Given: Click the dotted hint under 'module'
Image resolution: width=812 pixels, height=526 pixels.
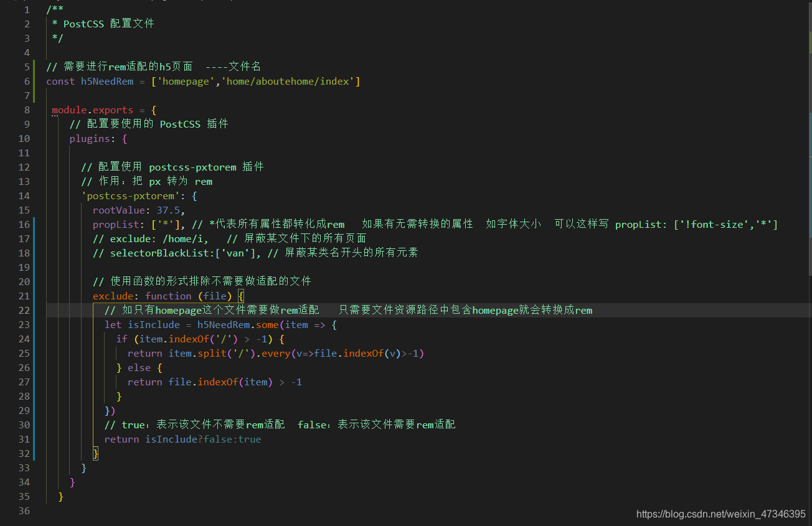Looking at the screenshot, I should (55, 116).
